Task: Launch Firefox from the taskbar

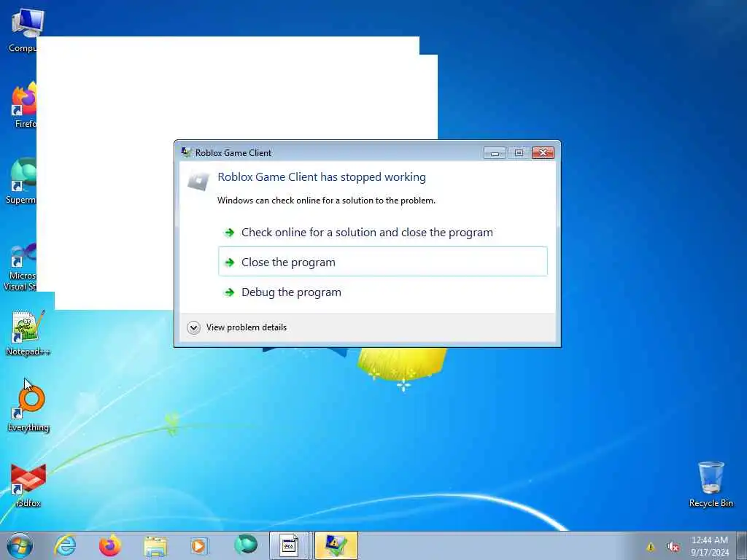Action: [x=110, y=545]
